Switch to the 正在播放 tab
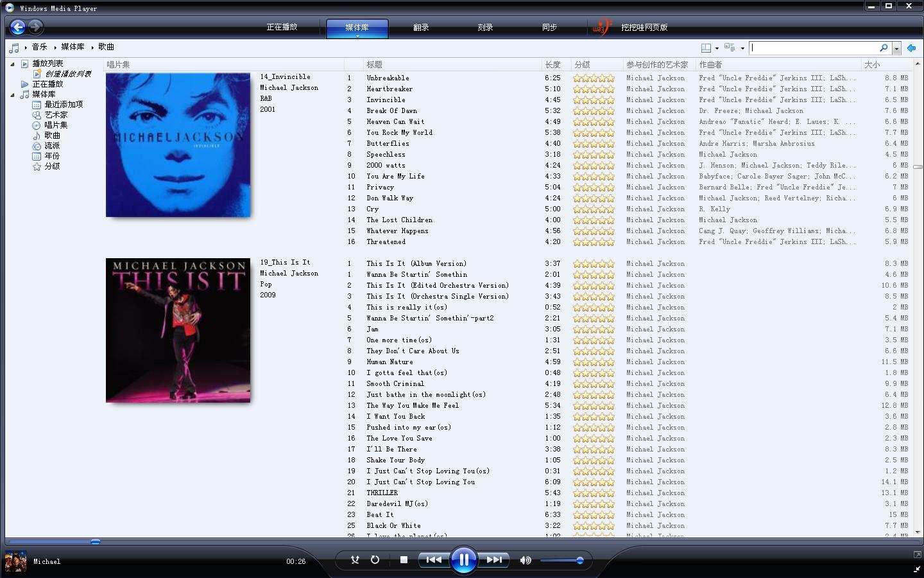 pyautogui.click(x=282, y=28)
